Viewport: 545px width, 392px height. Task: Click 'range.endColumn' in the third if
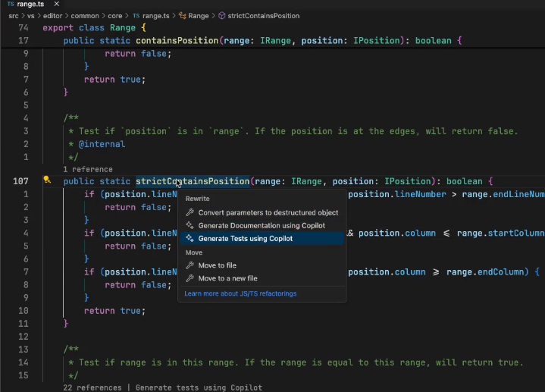pyautogui.click(x=485, y=272)
